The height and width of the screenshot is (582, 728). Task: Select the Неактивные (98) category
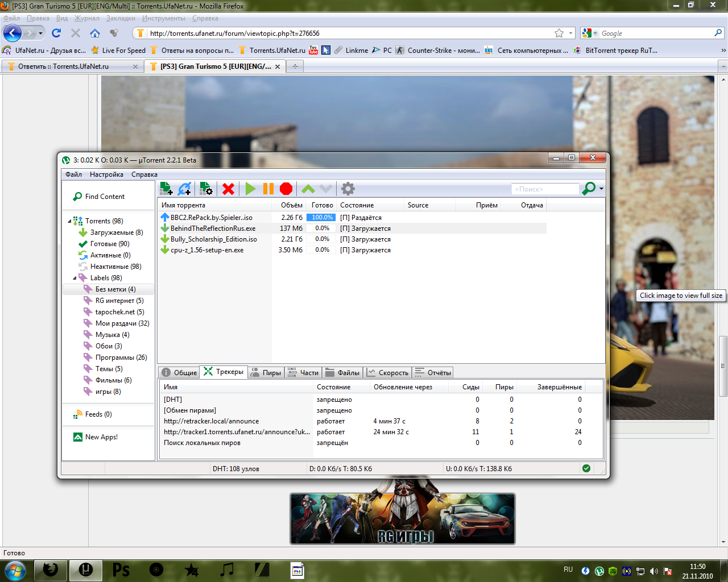coord(110,267)
